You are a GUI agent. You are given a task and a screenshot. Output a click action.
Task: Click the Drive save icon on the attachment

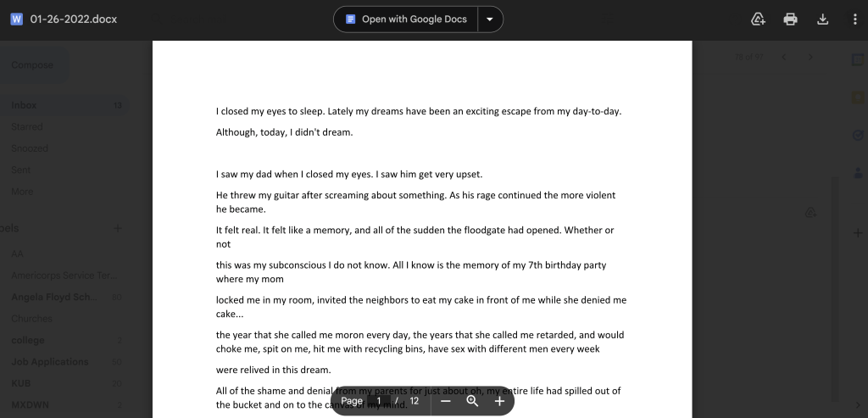(810, 213)
